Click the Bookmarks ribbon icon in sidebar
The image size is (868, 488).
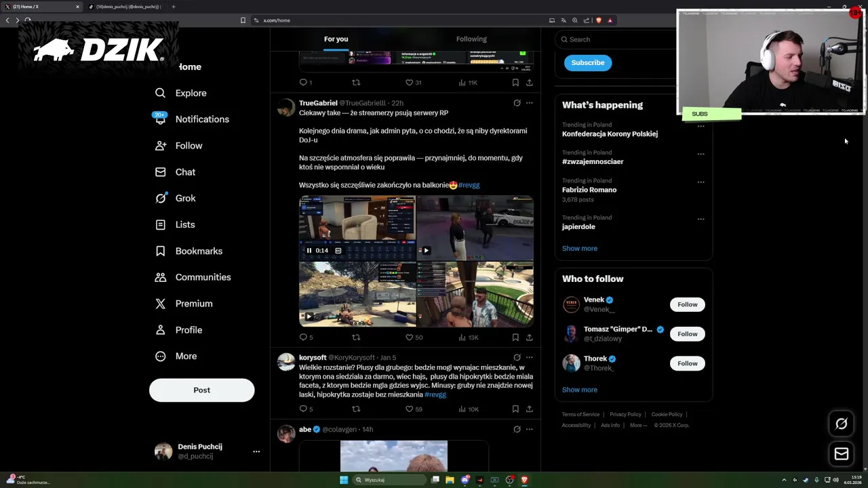160,251
